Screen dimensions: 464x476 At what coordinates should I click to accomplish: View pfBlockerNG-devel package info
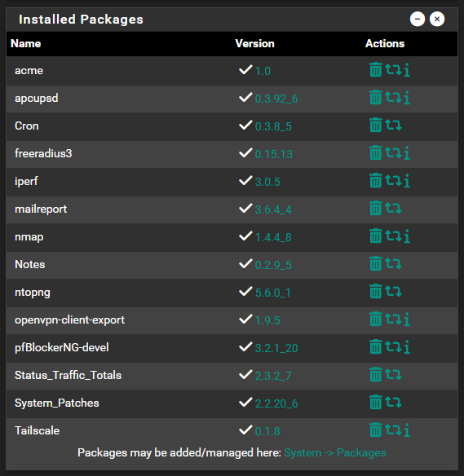pos(407,346)
